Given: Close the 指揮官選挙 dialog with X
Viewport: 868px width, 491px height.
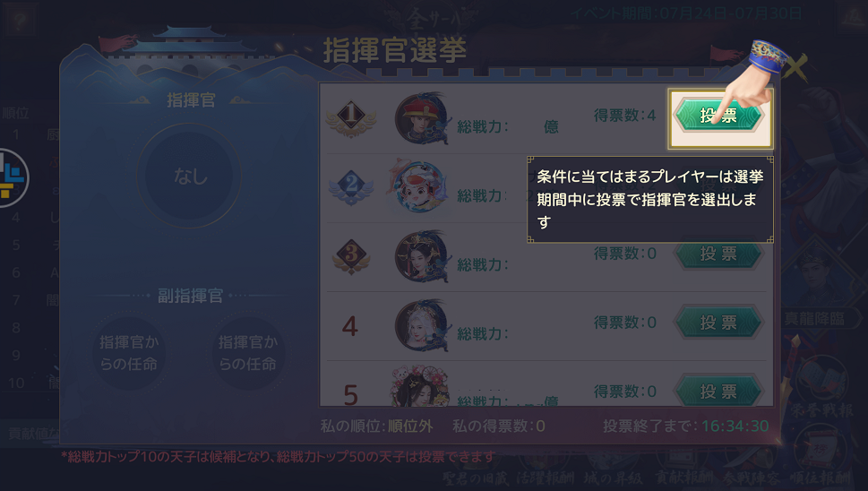Looking at the screenshot, I should click(795, 67).
